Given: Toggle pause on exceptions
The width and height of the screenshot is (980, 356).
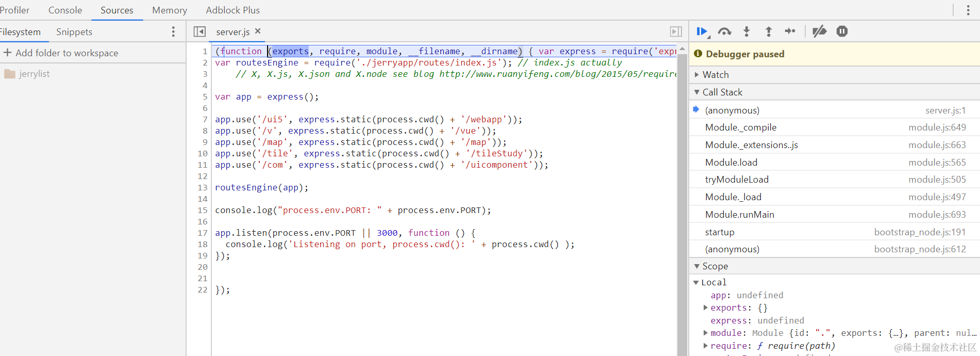Looking at the screenshot, I should click(x=842, y=31).
